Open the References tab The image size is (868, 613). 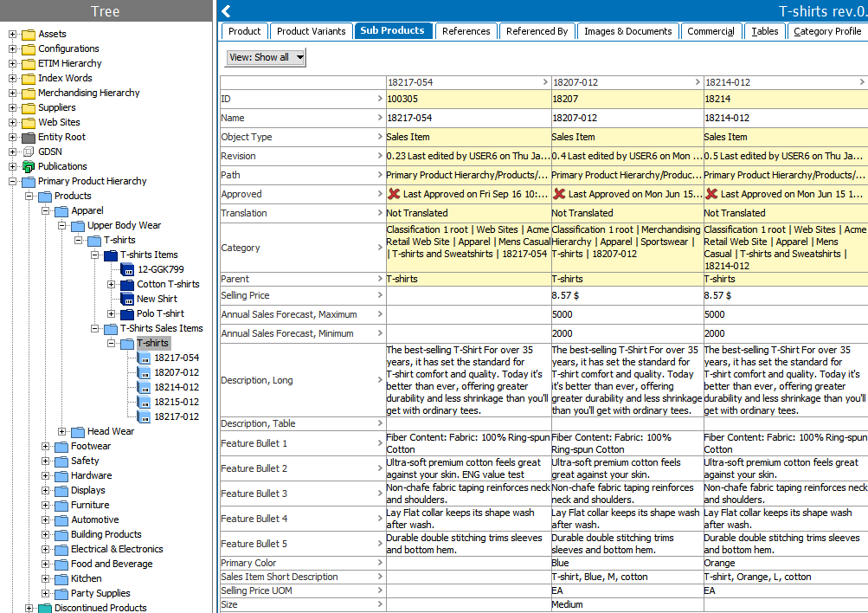[x=466, y=31]
